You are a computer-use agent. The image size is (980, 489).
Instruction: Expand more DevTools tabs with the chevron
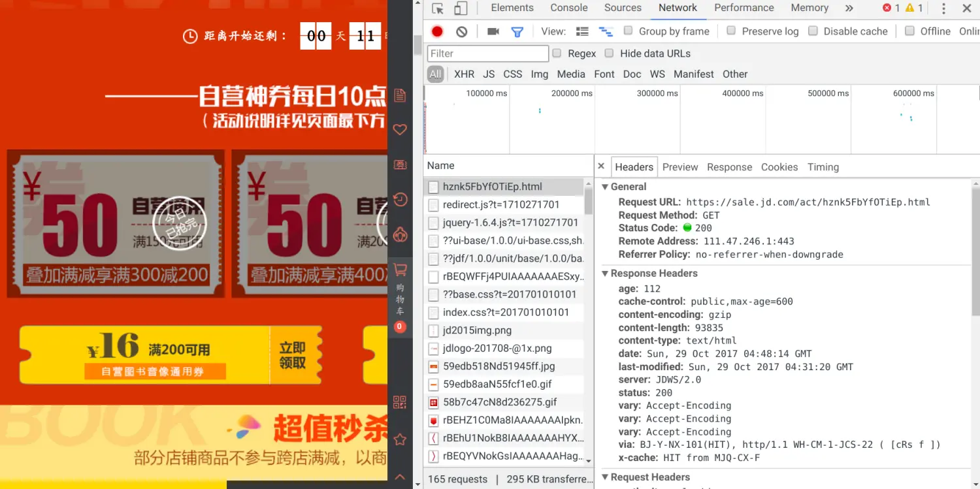click(849, 8)
